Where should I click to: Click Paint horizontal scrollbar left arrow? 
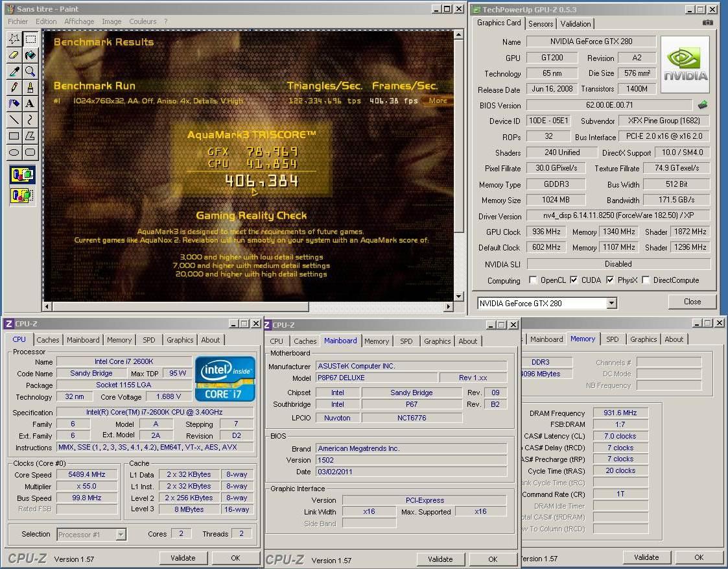point(47,307)
